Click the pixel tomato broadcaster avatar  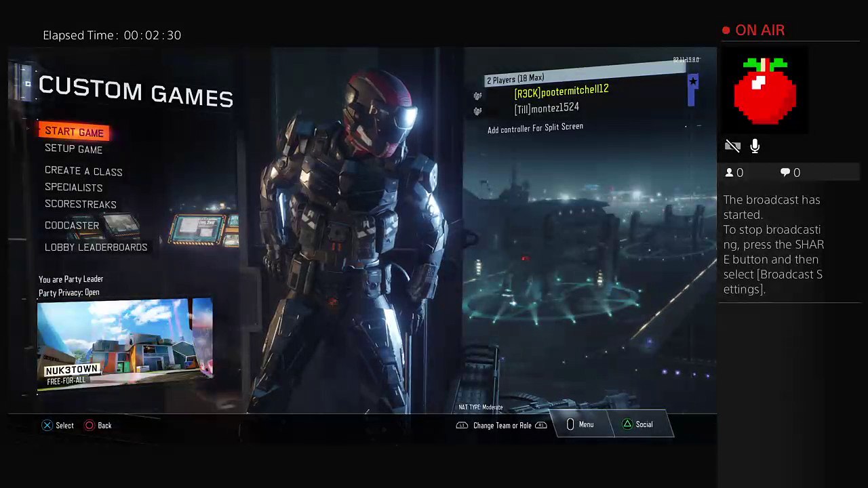(765, 91)
